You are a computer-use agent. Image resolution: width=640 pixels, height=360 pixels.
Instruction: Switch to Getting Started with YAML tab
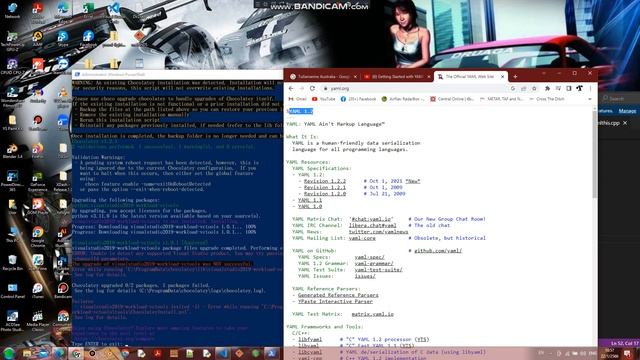pyautogui.click(x=397, y=76)
